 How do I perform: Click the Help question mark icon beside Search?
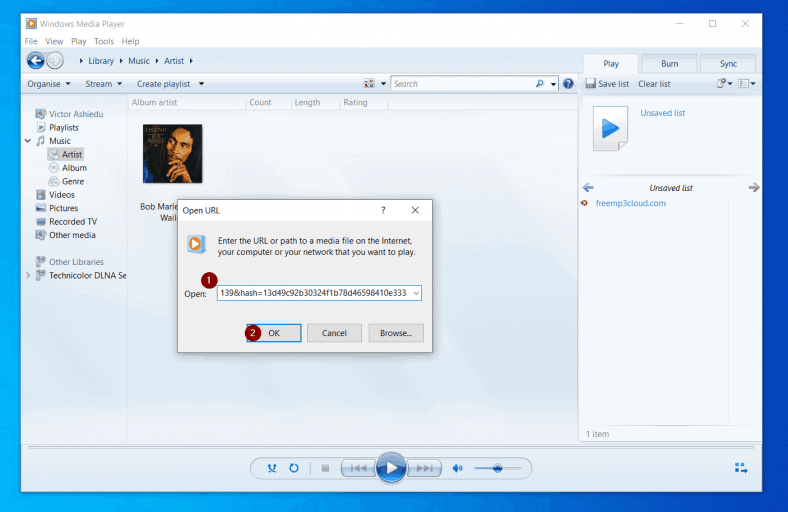(568, 84)
